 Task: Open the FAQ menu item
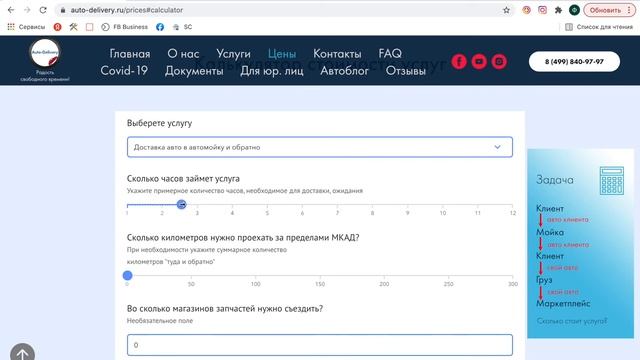(x=390, y=53)
